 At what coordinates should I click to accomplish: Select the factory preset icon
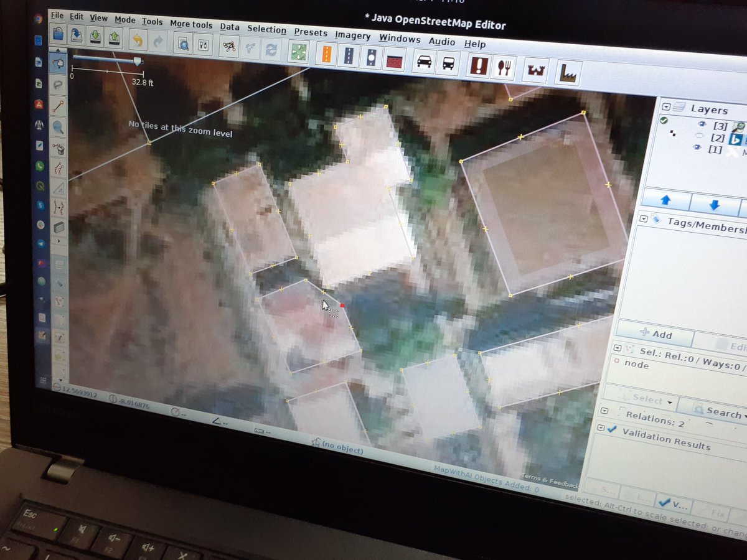(568, 73)
